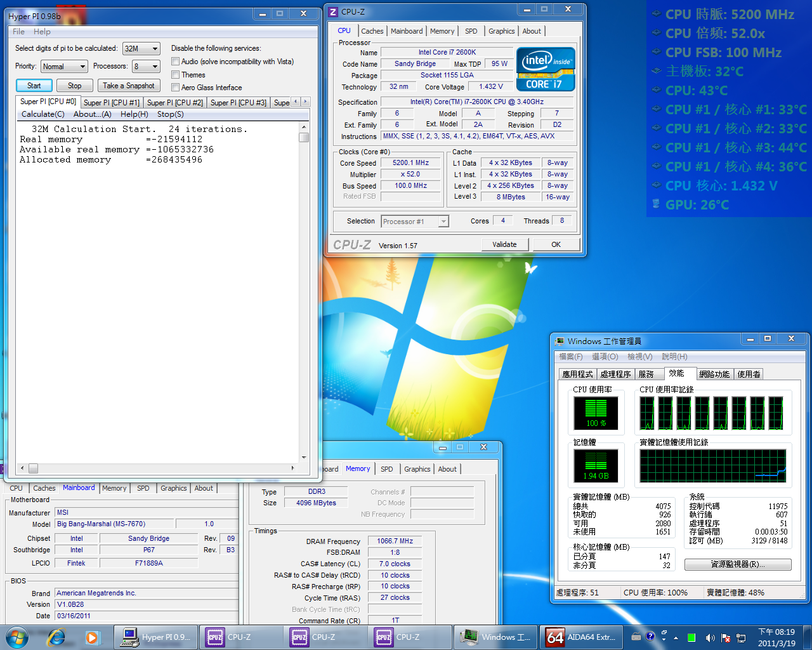Toggle Audio service checkbox in Hyper PI
This screenshot has width=812, height=650.
[175, 62]
